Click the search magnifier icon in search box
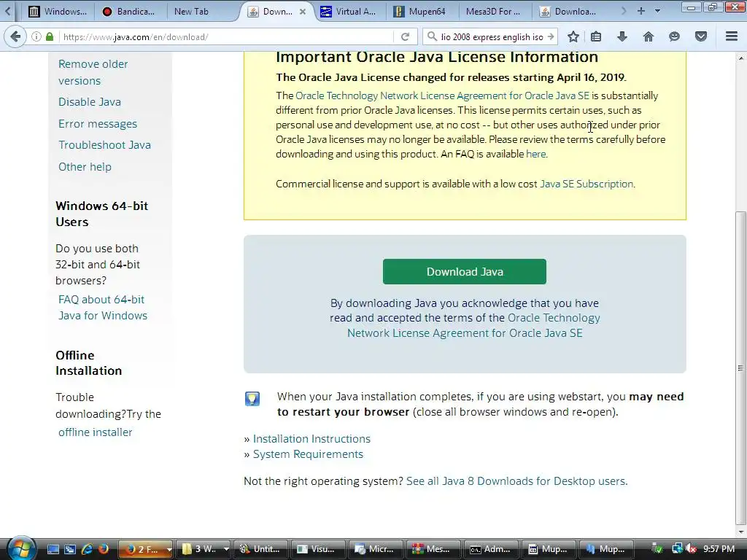This screenshot has width=747, height=560. [432, 36]
